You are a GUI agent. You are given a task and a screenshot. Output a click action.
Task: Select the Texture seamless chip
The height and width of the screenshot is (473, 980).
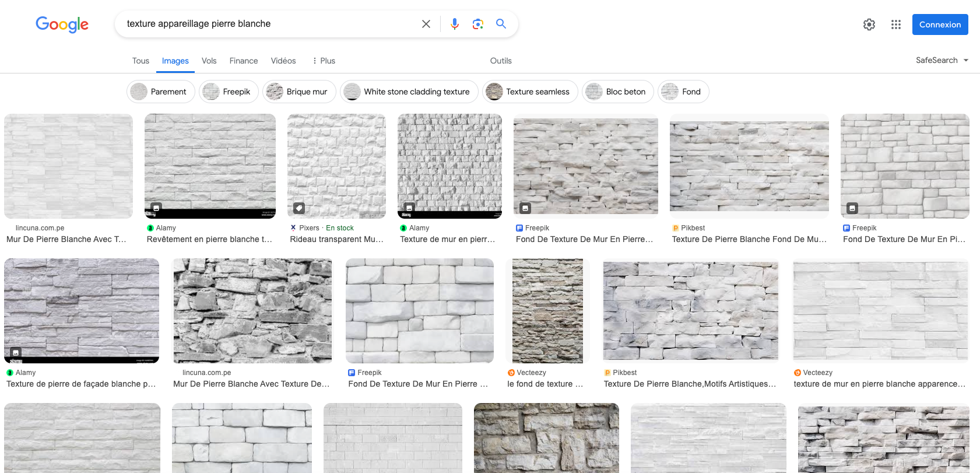530,92
